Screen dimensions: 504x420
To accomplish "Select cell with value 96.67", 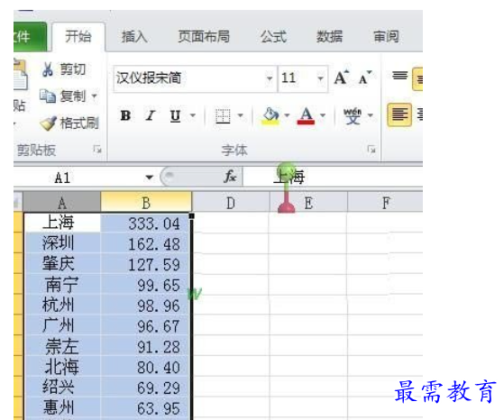I will pyautogui.click(x=145, y=325).
